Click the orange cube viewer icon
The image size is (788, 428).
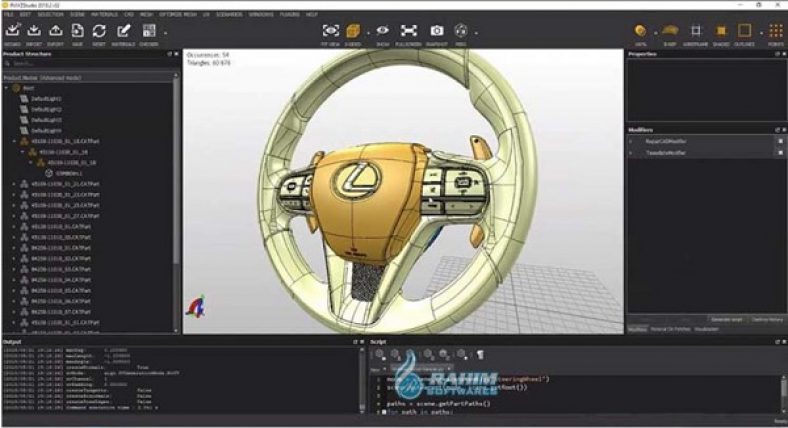pyautogui.click(x=353, y=31)
